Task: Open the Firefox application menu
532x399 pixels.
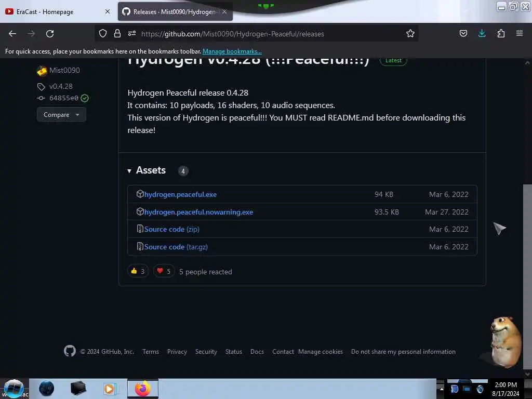Action: (x=520, y=34)
